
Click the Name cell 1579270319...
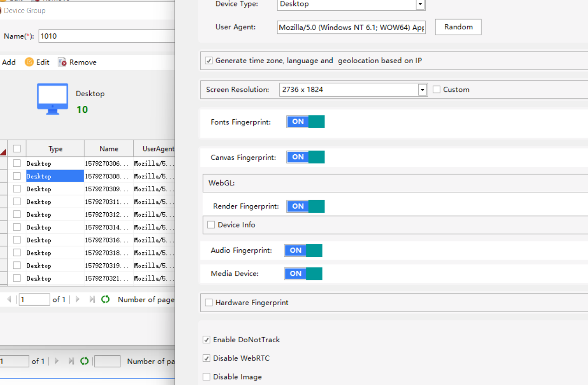click(x=109, y=265)
